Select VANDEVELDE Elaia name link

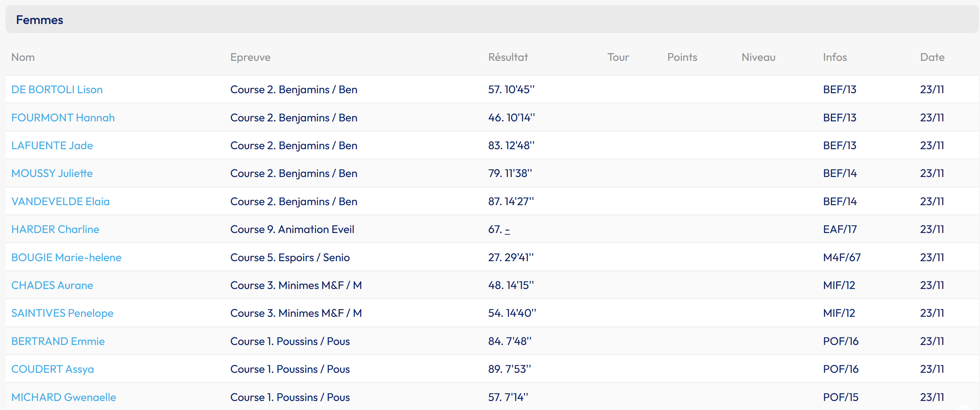pos(60,201)
